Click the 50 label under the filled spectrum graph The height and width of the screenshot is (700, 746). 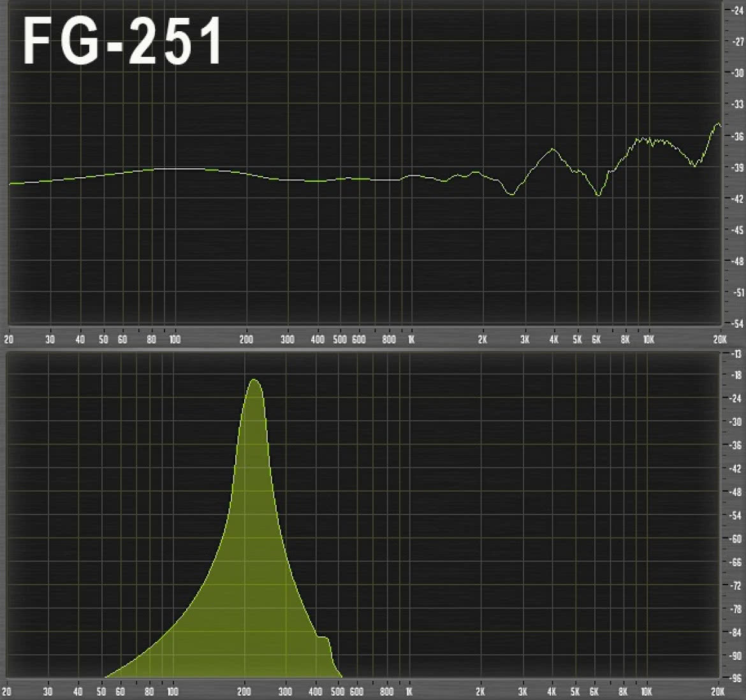101,692
